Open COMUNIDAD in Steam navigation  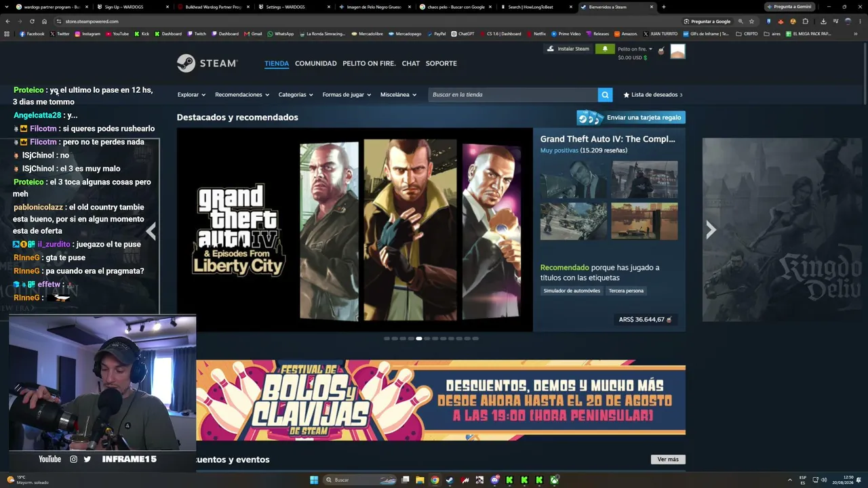pos(315,63)
